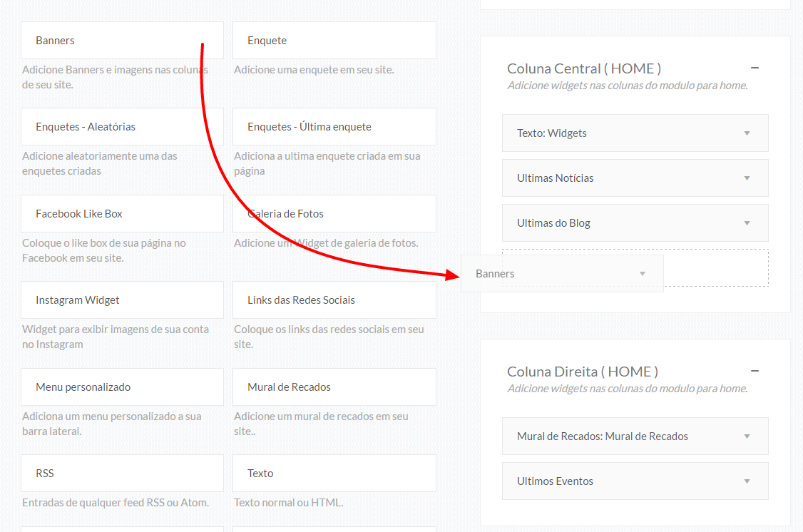
Task: Choose the Enquetes - Aleatórias widget
Action: tap(122, 127)
